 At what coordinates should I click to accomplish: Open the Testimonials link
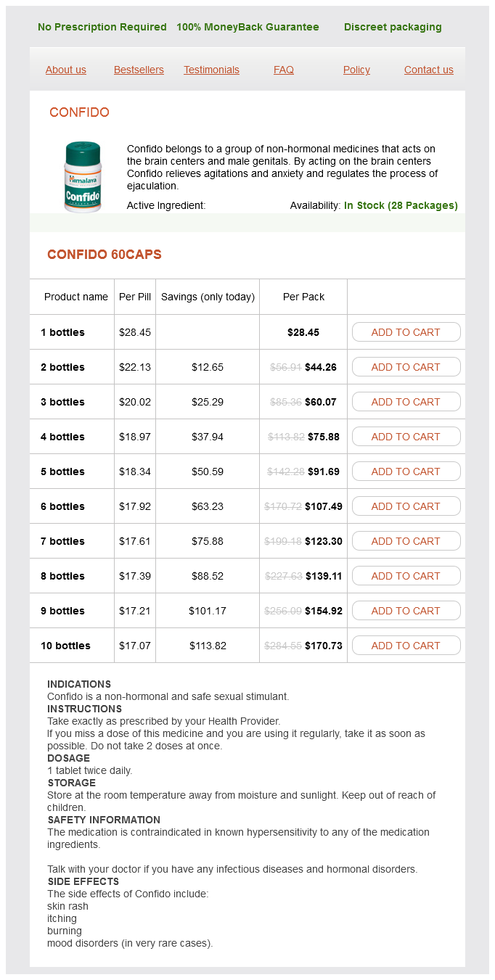(211, 70)
